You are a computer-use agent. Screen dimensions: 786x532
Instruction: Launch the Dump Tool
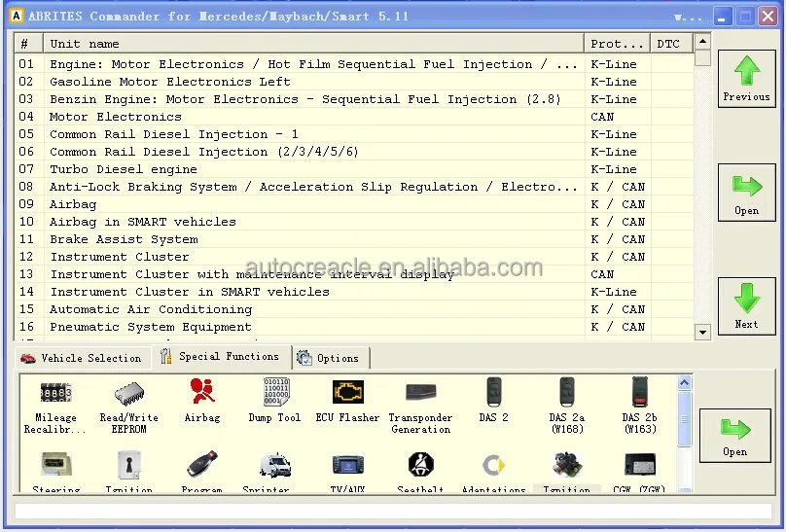click(x=274, y=402)
